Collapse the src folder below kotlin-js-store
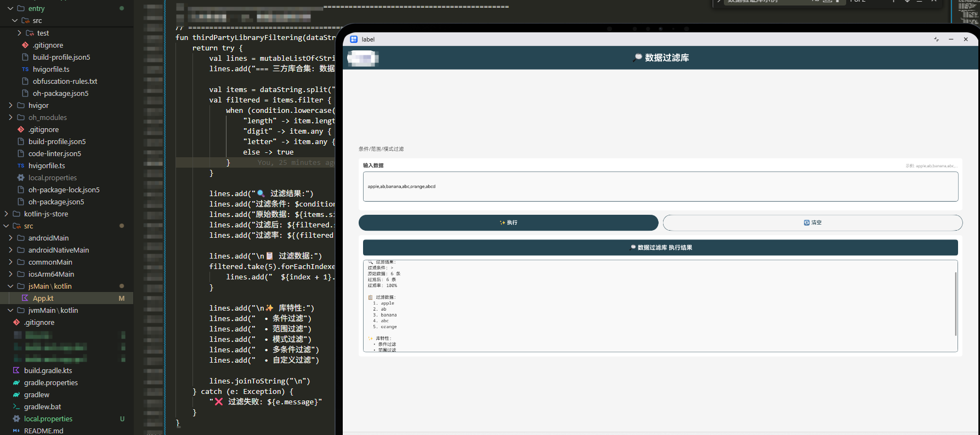 click(x=6, y=226)
